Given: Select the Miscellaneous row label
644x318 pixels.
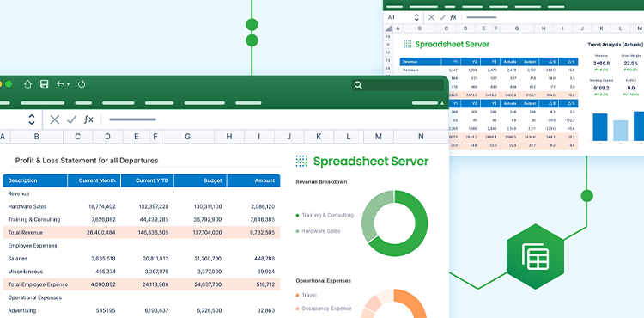Looking at the screenshot, I should coord(26,272).
